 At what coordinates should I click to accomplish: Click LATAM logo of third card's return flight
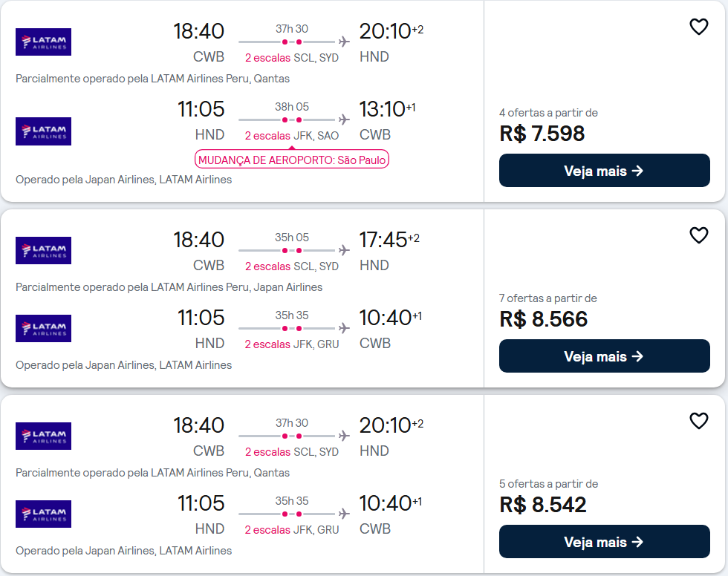pyautogui.click(x=44, y=514)
